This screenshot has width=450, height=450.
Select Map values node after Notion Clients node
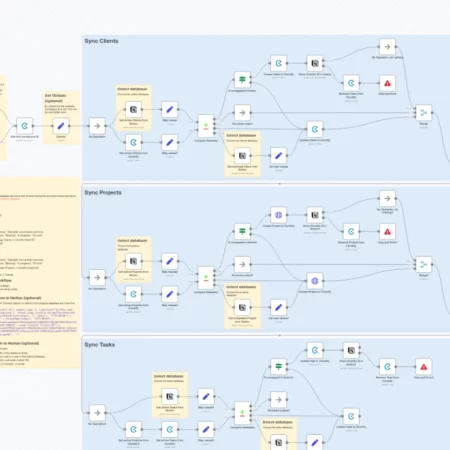pyautogui.click(x=170, y=109)
